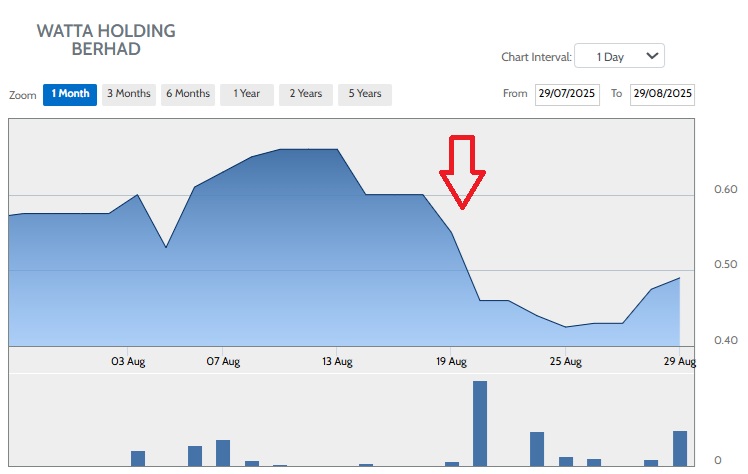The height and width of the screenshot is (474, 748).
Task: Click the chevron in the 1 Day selector
Action: pyautogui.click(x=652, y=56)
